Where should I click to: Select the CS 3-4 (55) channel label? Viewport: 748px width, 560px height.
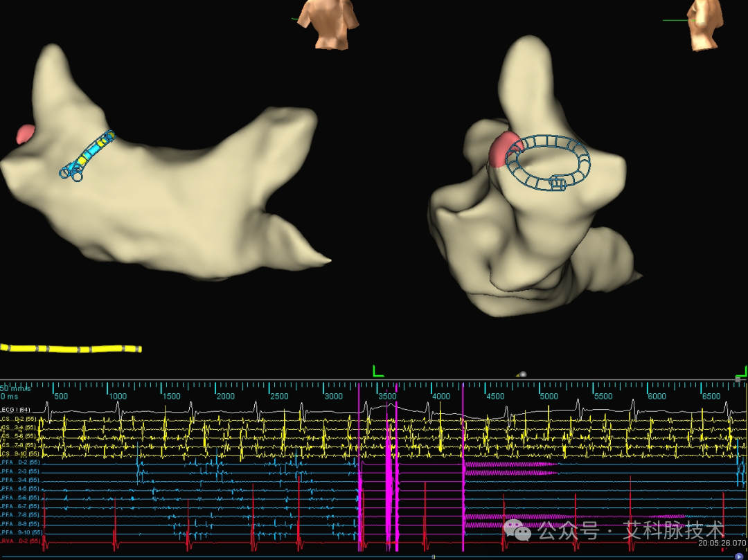[18, 428]
